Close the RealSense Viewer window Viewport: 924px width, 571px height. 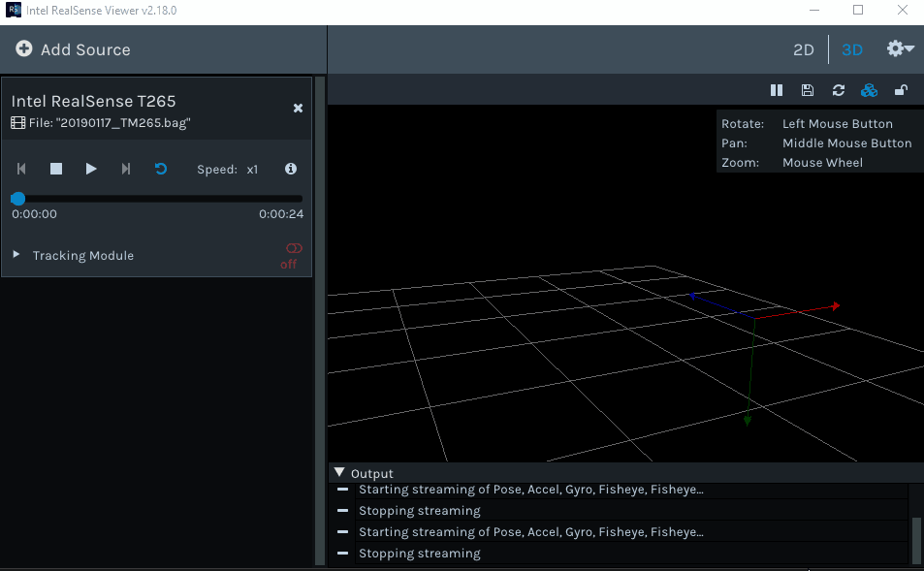coord(903,10)
